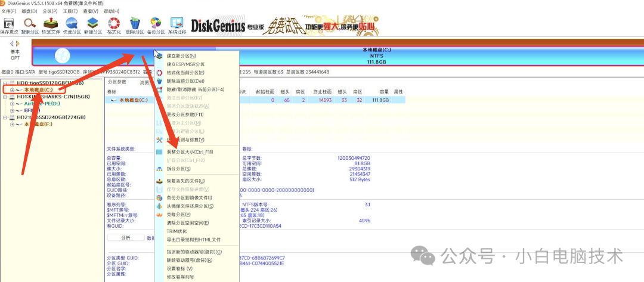Open the 分区(P) menu

pos(49,11)
